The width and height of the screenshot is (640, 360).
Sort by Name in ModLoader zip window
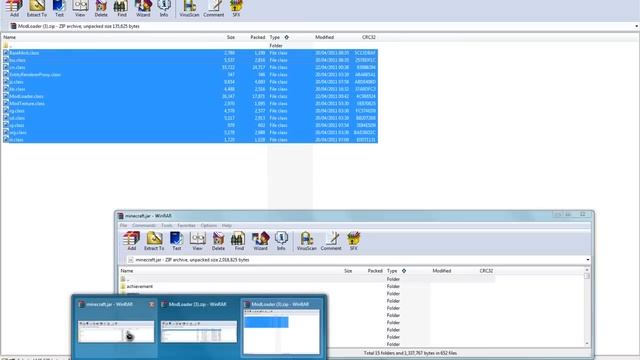[9, 37]
